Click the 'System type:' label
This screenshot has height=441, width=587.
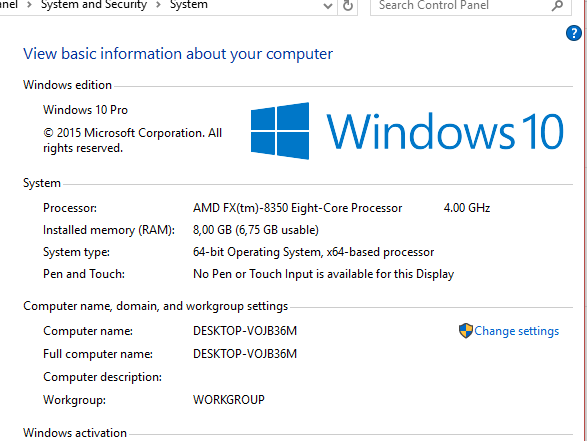pyautogui.click(x=76, y=252)
